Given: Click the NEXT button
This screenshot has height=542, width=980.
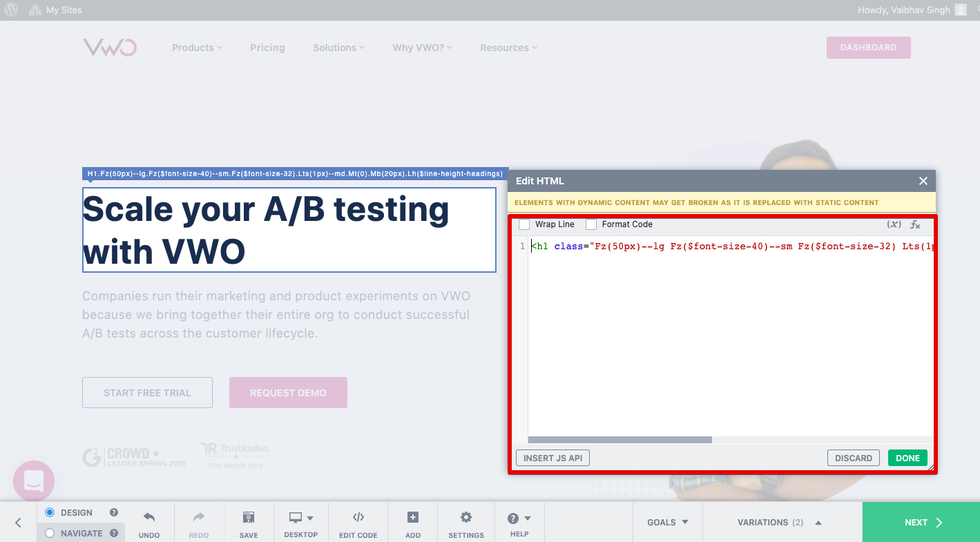Looking at the screenshot, I should (x=921, y=523).
